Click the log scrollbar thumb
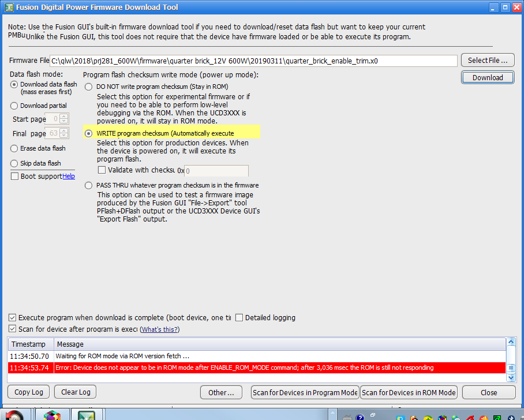 (511, 368)
